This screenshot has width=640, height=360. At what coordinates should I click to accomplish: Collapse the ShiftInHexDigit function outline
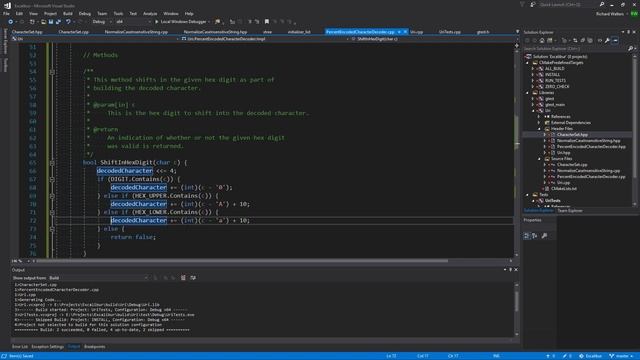(x=52, y=162)
